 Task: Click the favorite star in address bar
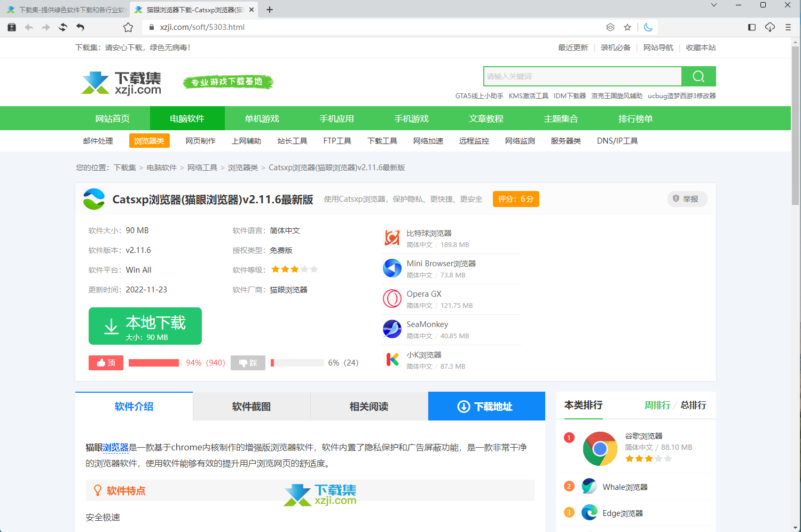(x=627, y=27)
